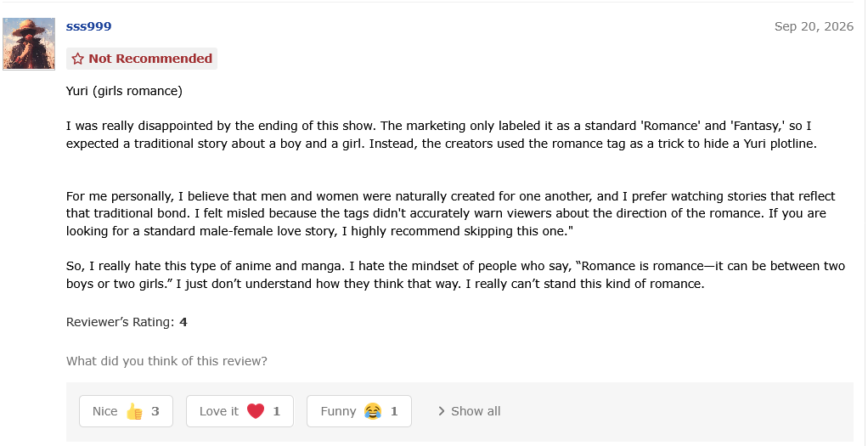
Task: Click the laughing emoji on Funny
Action: point(373,411)
